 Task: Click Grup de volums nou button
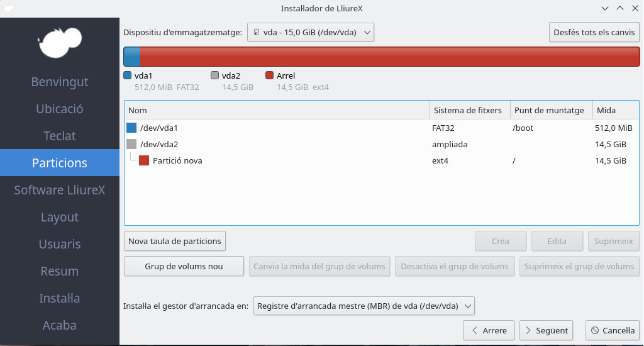pos(184,266)
